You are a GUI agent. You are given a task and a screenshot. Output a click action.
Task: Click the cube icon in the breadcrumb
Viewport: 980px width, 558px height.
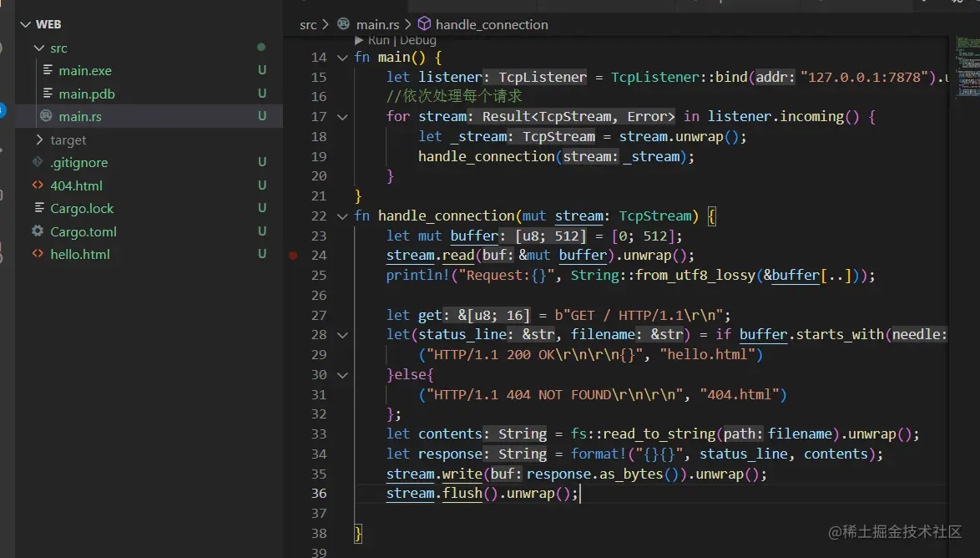click(x=424, y=23)
